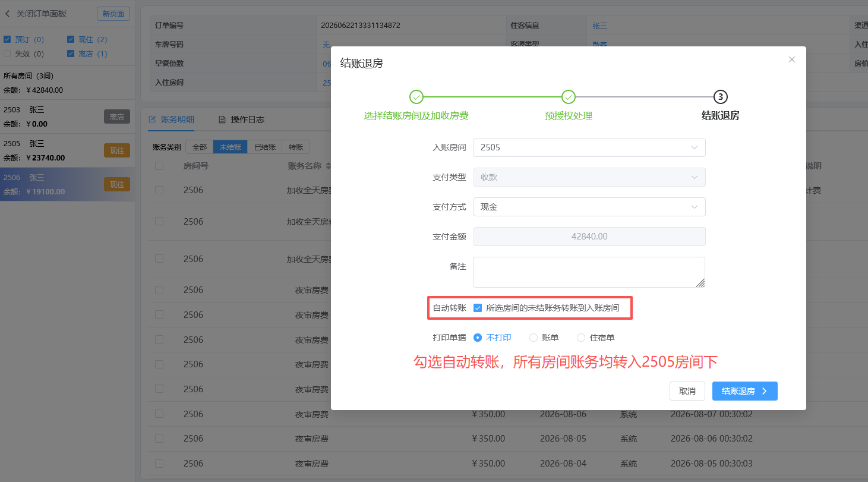The image size is (868, 482).
Task: Toggle the 预订 (0) checkbox
Action: pyautogui.click(x=7, y=40)
